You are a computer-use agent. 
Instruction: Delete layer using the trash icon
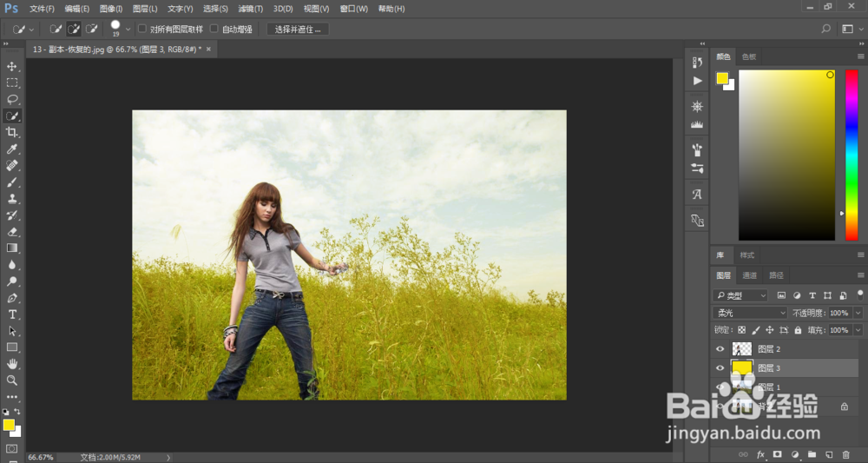845,454
